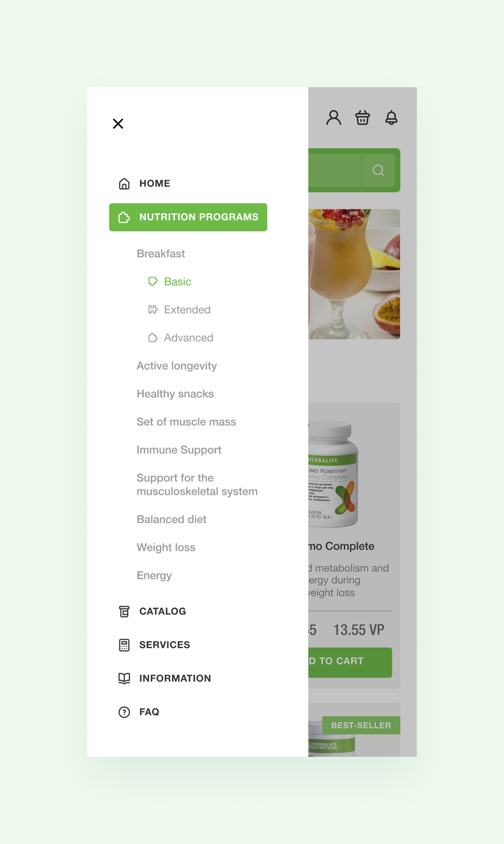This screenshot has width=504, height=844.
Task: Open Healthy snacks program
Action: click(175, 394)
